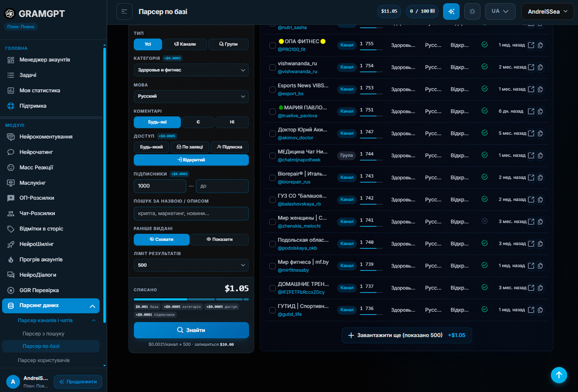Open the UA language selector

point(500,11)
